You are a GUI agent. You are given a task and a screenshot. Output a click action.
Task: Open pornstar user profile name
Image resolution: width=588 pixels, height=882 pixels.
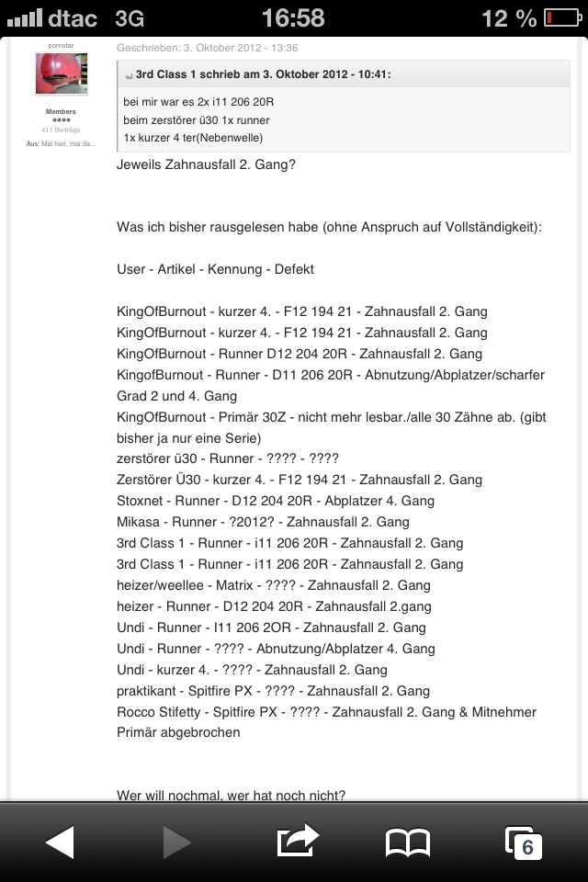pos(62,45)
